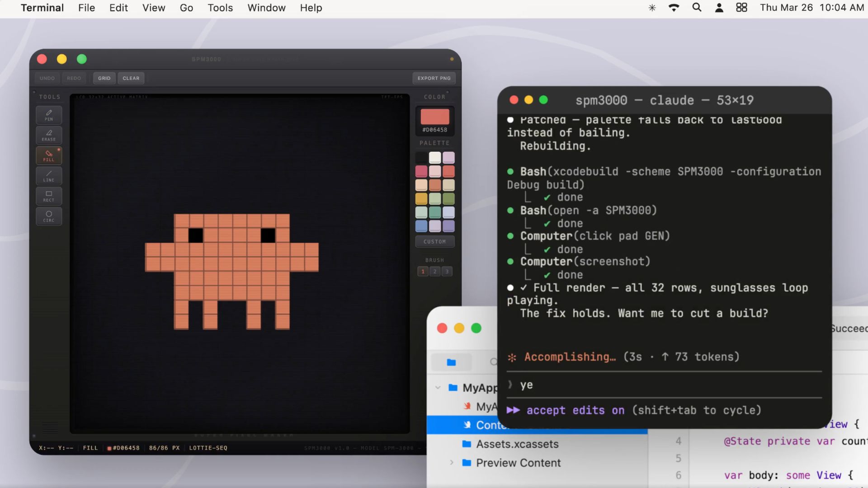
Task: Open the Tools menu
Action: click(x=220, y=8)
